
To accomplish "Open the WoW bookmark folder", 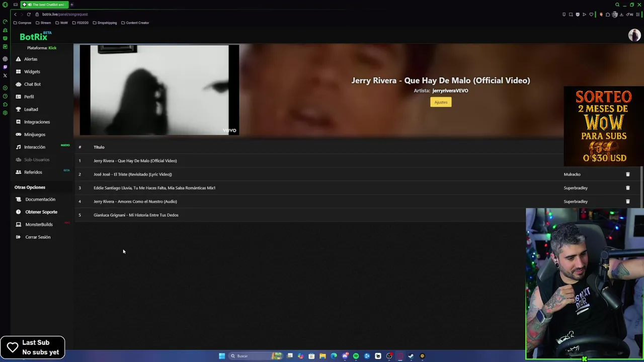I will click(x=61, y=23).
